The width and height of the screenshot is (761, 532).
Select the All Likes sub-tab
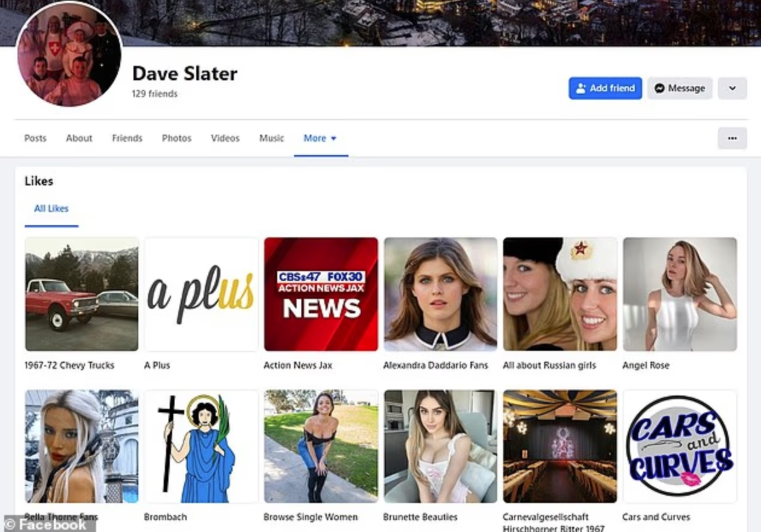[51, 209]
